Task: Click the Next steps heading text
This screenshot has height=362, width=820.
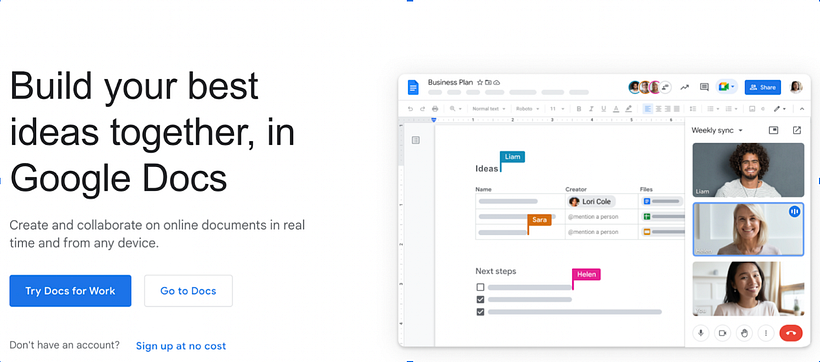Action: tap(495, 271)
